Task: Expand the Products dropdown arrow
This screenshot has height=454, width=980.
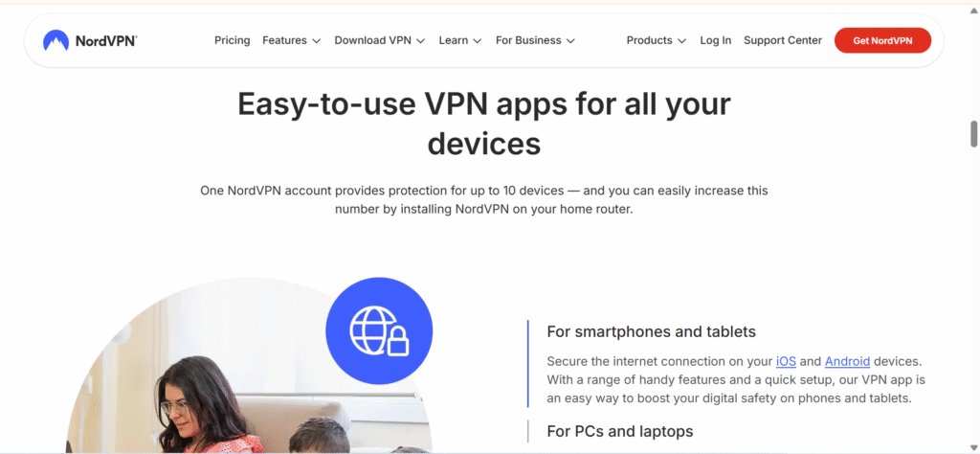Action: 681,41
